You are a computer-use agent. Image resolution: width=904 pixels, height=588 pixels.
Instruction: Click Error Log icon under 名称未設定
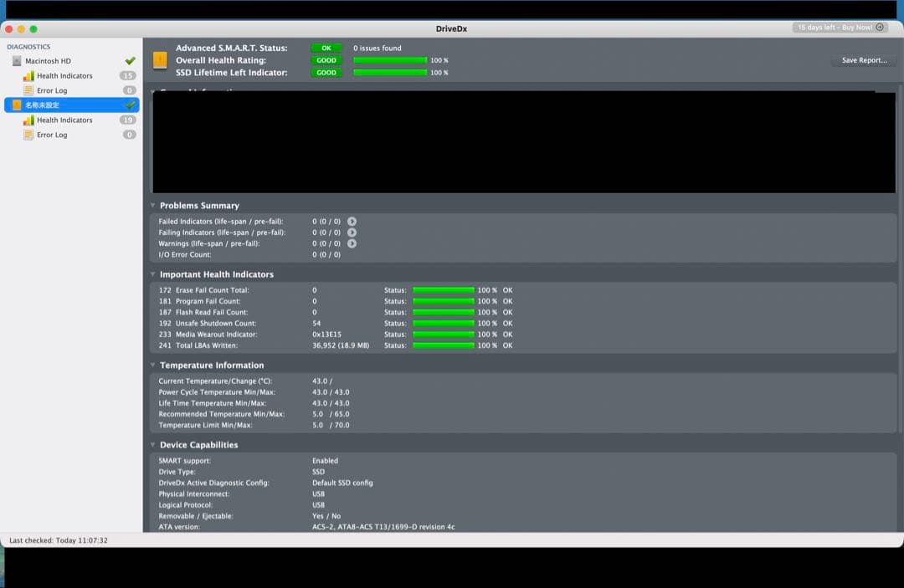click(28, 135)
